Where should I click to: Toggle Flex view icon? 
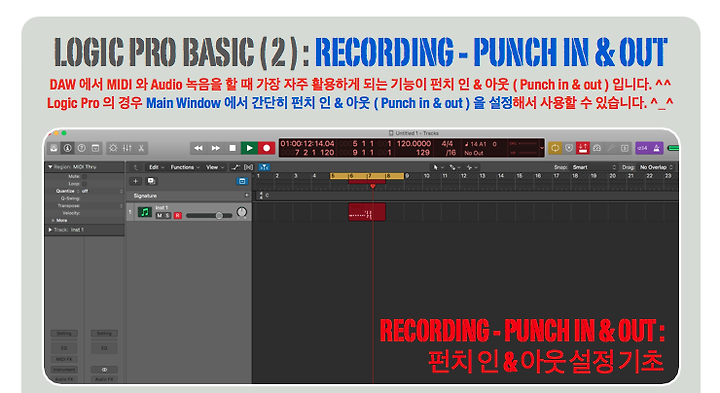point(248,167)
